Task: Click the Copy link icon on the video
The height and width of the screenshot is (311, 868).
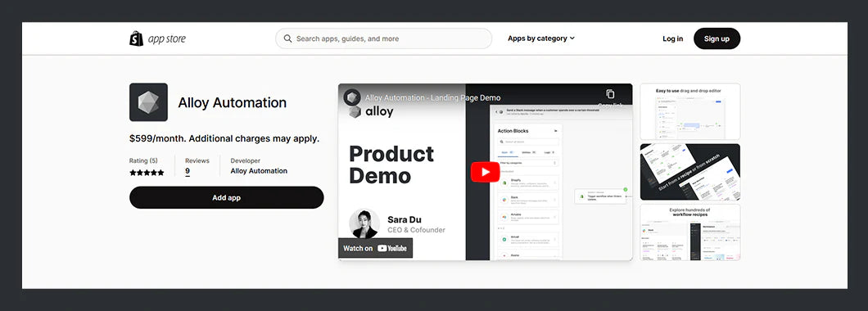Action: coord(610,95)
